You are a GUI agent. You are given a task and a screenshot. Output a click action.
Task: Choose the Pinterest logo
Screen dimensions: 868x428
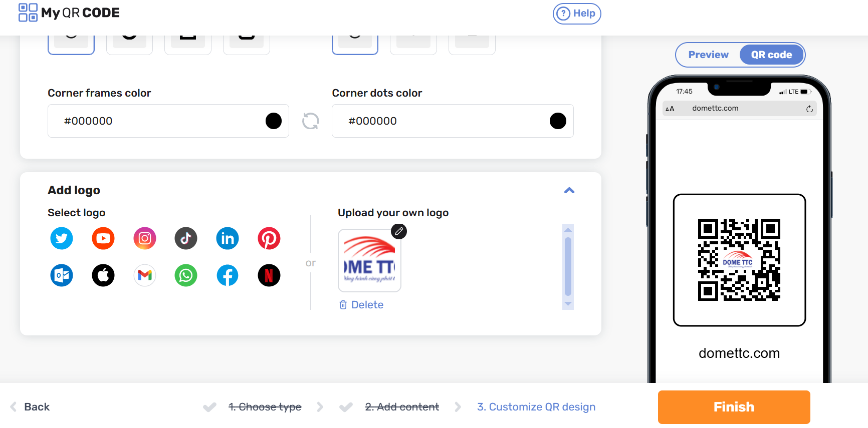point(269,238)
